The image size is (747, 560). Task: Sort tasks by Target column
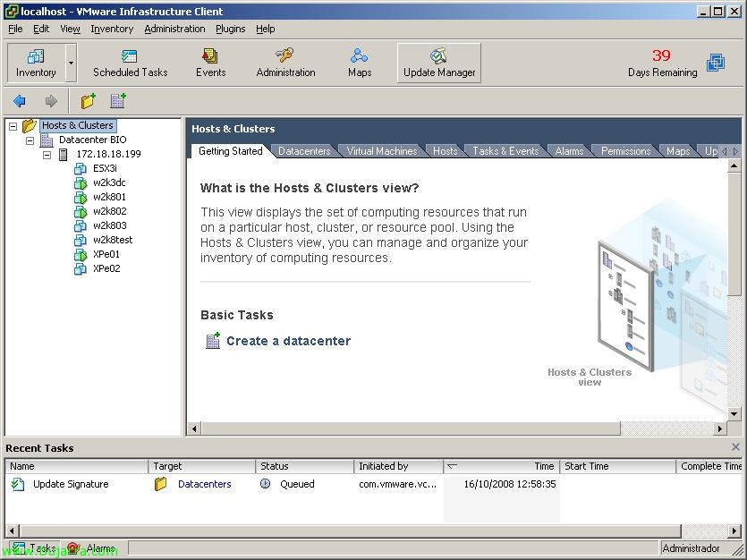coord(202,466)
